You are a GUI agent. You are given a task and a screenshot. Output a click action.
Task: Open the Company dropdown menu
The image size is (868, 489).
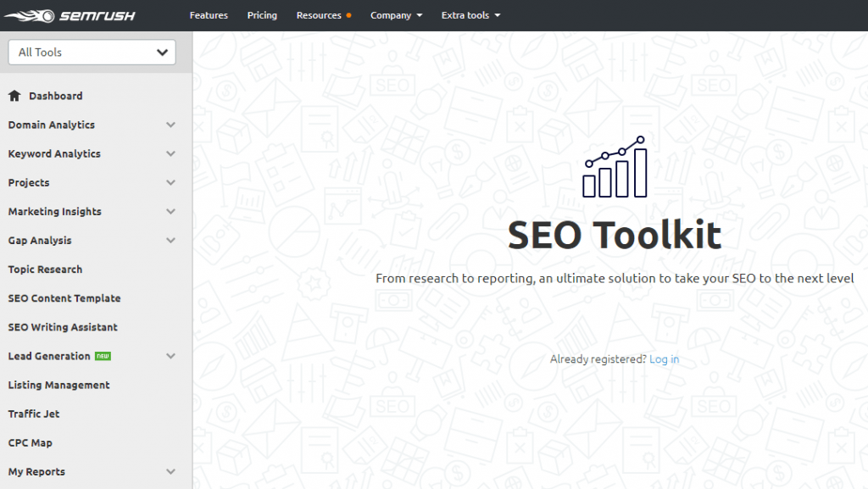396,15
